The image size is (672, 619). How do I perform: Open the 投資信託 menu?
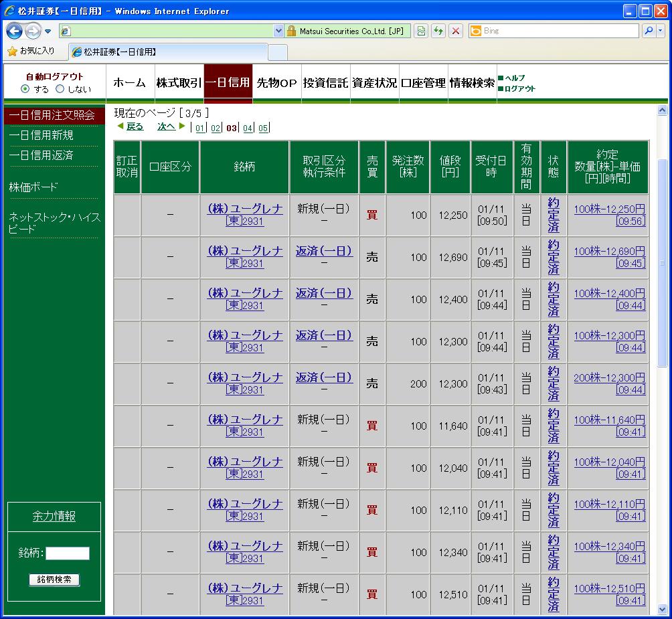click(326, 83)
